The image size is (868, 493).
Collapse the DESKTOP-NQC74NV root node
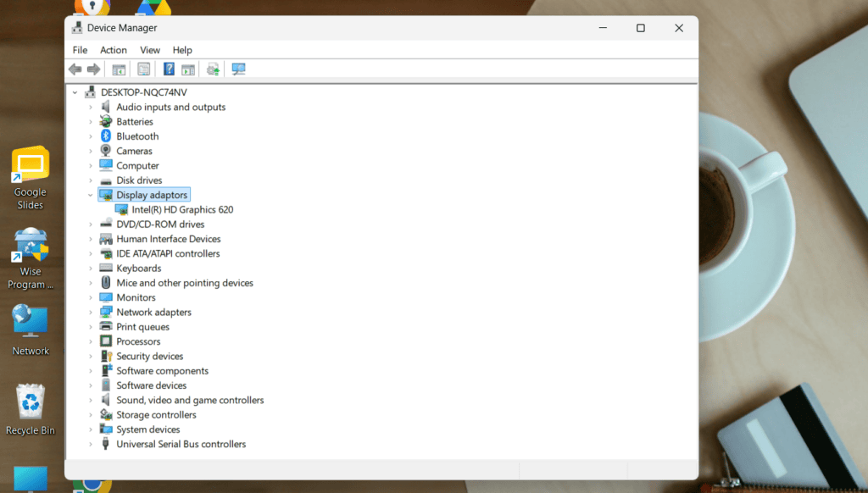pyautogui.click(x=75, y=92)
